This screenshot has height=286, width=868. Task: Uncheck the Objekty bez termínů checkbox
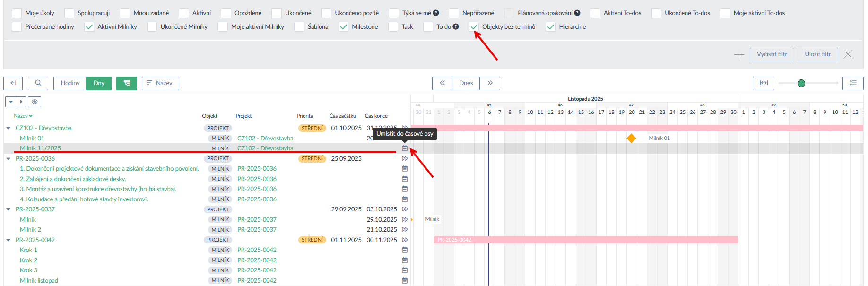tap(474, 27)
